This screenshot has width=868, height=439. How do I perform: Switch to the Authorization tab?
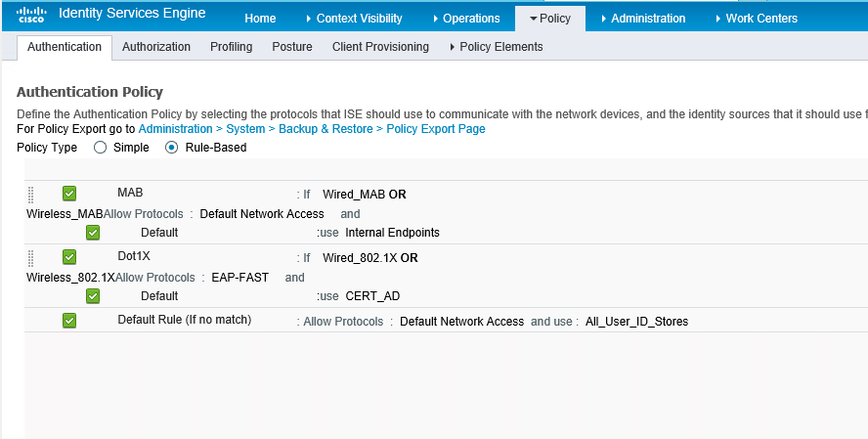156,47
